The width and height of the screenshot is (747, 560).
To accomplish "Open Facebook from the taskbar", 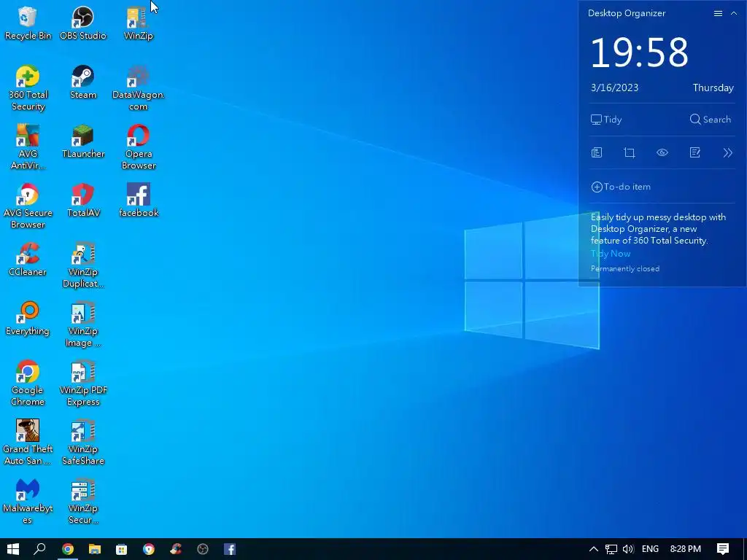I will (x=230, y=549).
